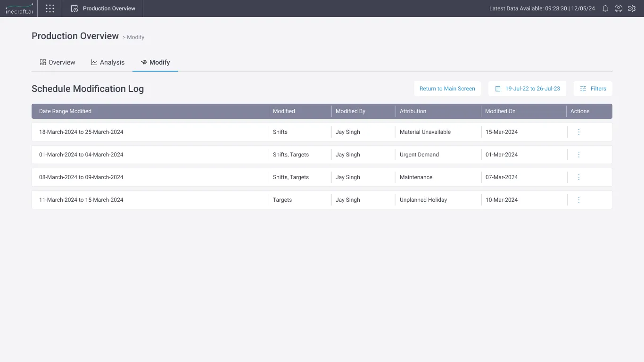Open actions menu for 18-March-2024 row
The height and width of the screenshot is (362, 644).
click(x=579, y=132)
